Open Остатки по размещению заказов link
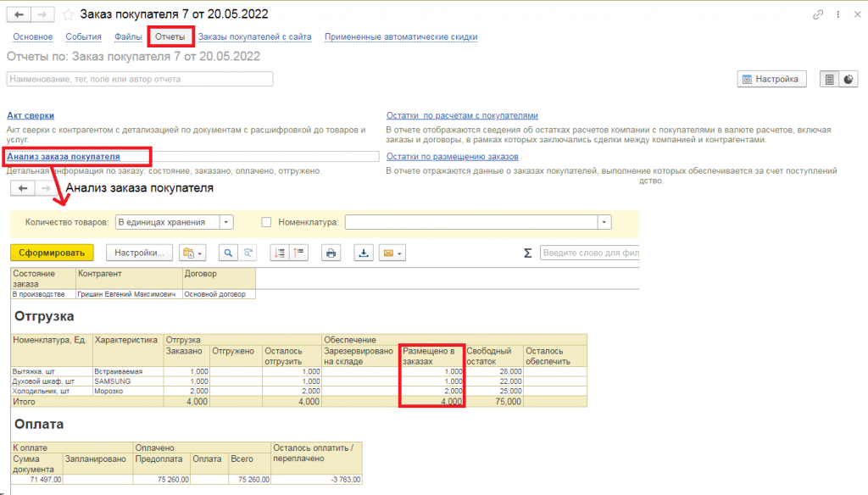The height and width of the screenshot is (495, 868). [x=453, y=157]
